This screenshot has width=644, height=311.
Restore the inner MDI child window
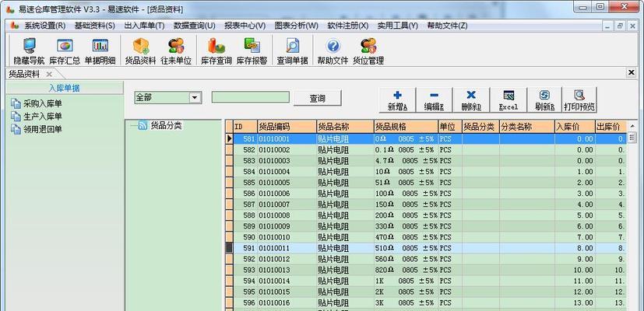pyautogui.click(x=620, y=26)
